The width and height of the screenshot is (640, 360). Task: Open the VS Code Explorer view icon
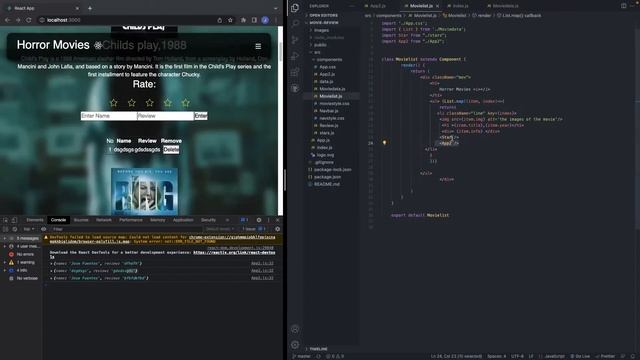[295, 7]
